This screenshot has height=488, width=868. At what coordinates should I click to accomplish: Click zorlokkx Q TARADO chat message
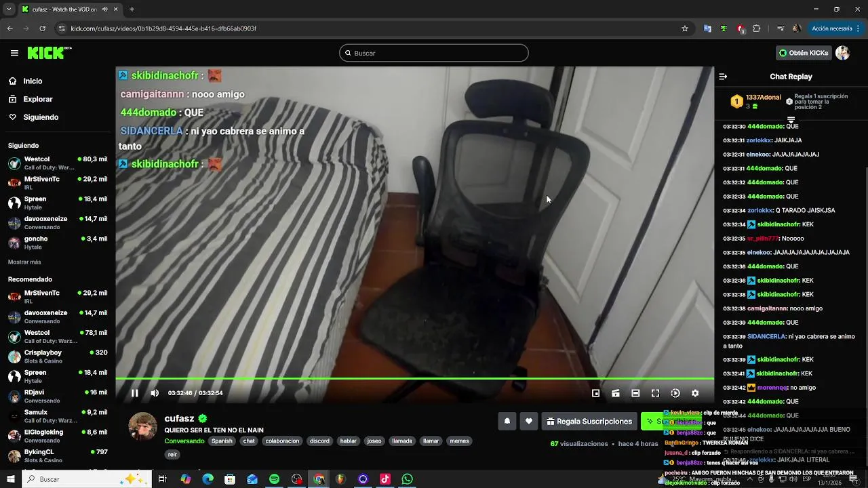[x=779, y=211]
